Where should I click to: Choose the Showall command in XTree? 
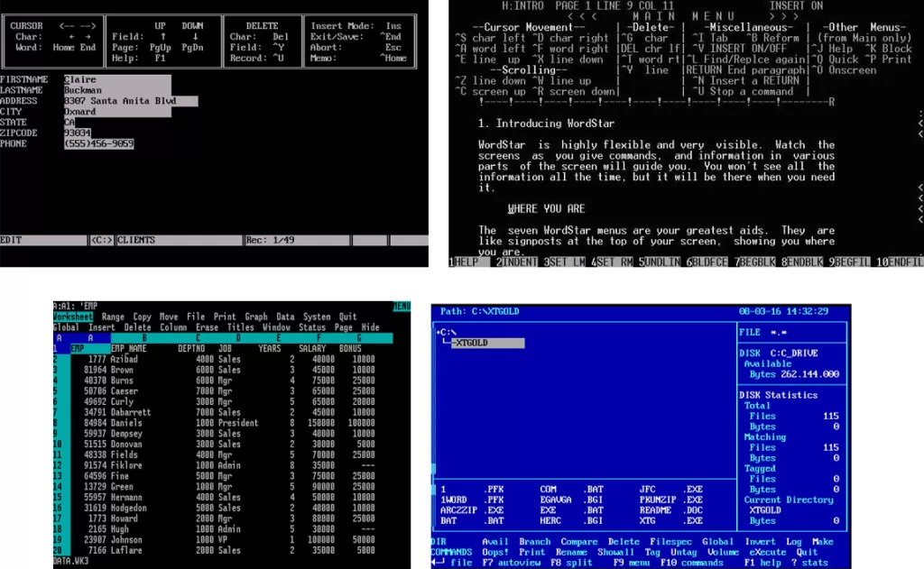point(615,553)
